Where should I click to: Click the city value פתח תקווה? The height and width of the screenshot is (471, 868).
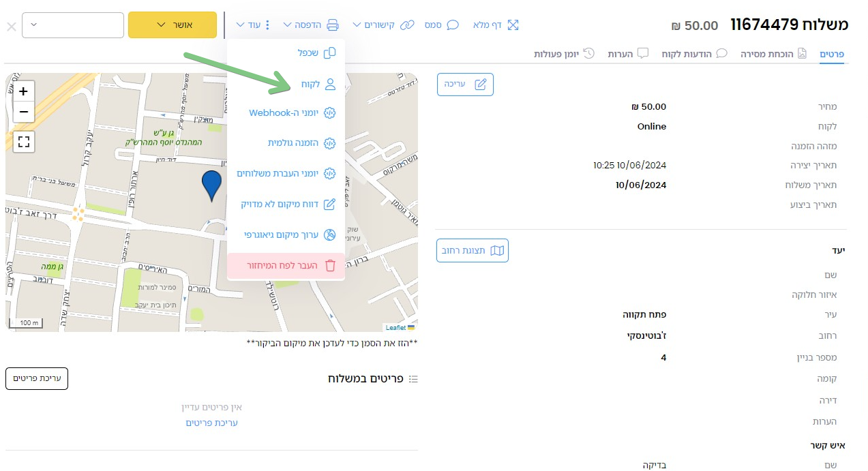(x=644, y=314)
